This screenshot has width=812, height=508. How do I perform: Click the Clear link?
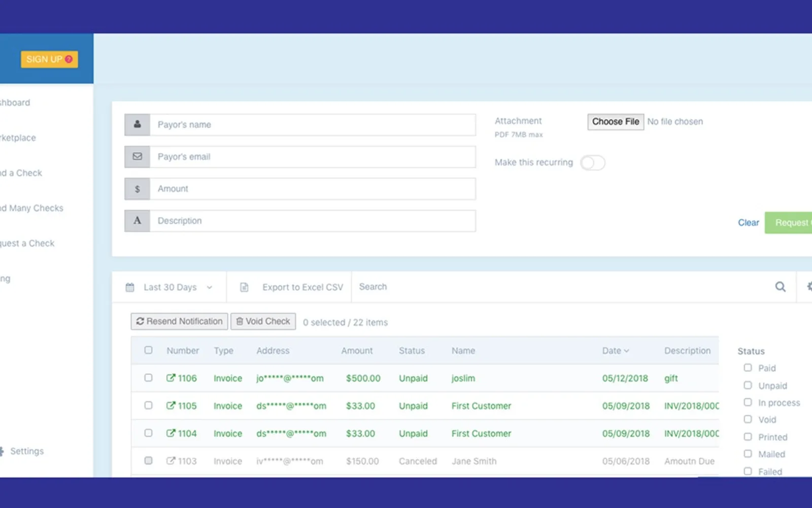(x=748, y=223)
